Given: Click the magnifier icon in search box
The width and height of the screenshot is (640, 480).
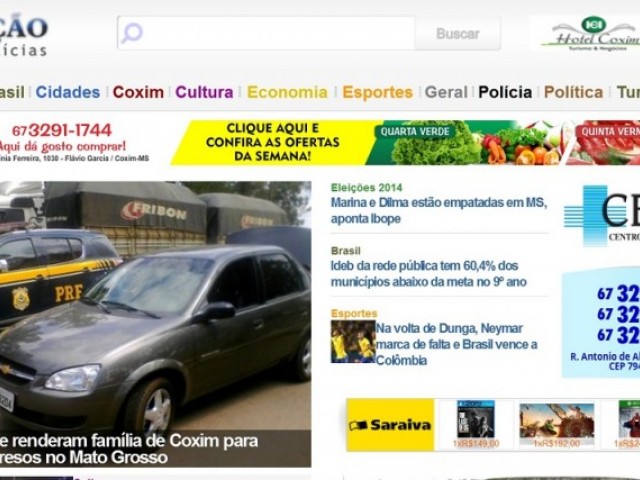Looking at the screenshot, I should click(x=132, y=33).
